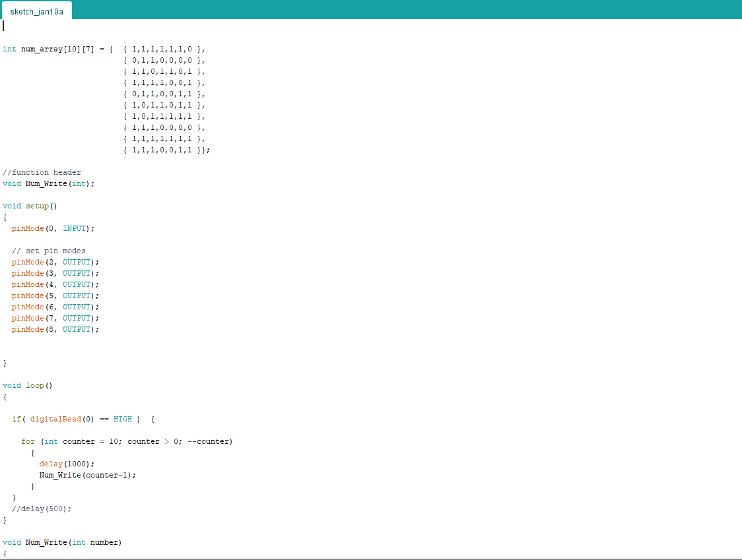
Task: Select the sketch_jan10a tab
Action: [36, 11]
